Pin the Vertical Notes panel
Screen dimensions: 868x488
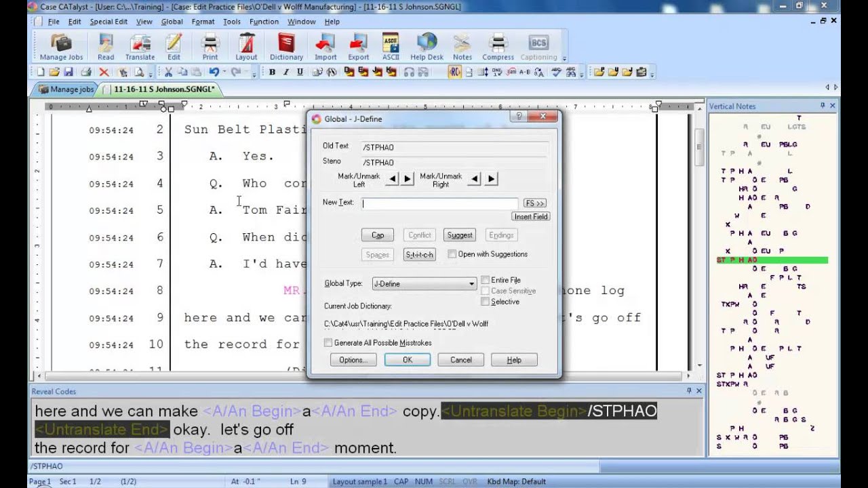point(823,106)
